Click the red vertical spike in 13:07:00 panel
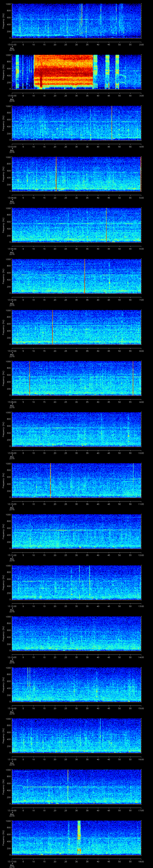 (52, 327)
